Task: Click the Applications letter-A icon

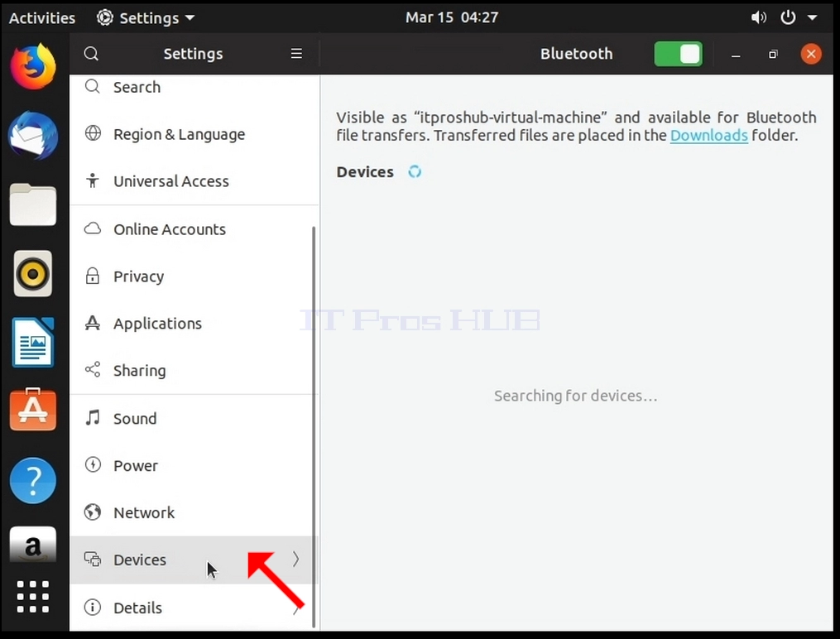Action: [93, 323]
